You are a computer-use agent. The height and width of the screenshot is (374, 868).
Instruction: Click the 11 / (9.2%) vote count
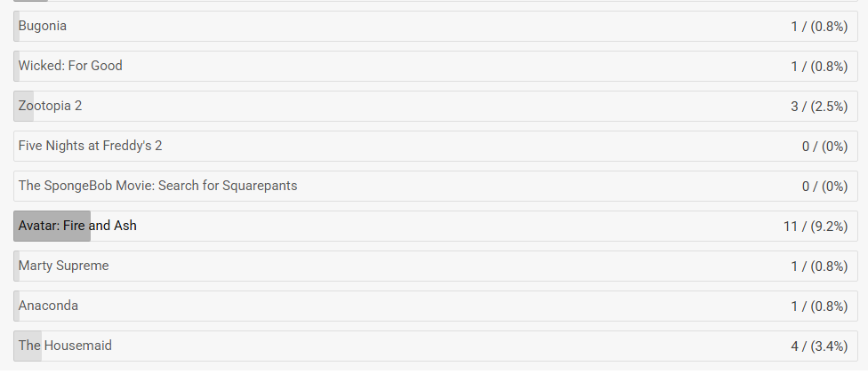816,227
